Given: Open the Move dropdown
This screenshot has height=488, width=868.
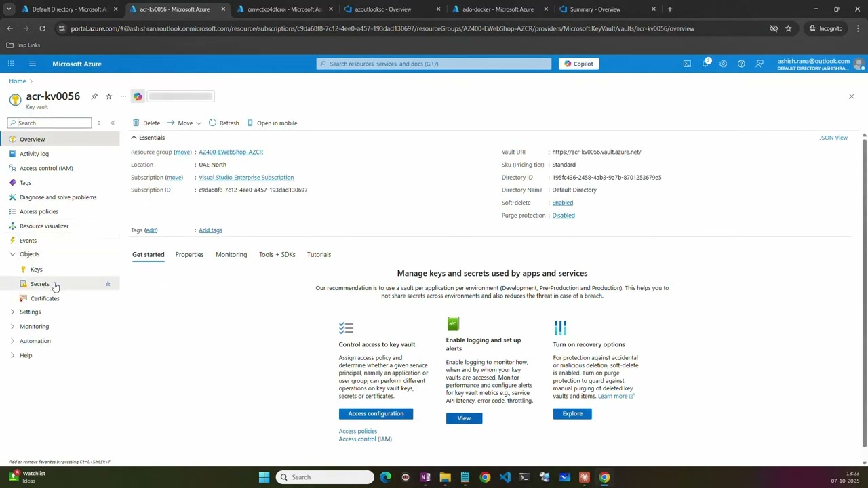Looking at the screenshot, I should pos(184,123).
